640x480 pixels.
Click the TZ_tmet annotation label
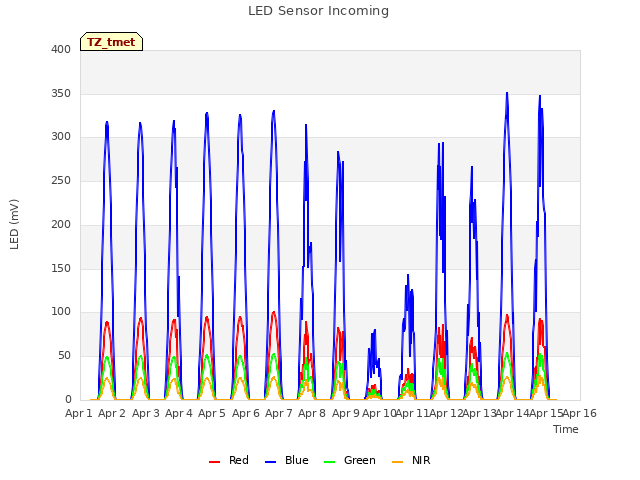point(111,42)
